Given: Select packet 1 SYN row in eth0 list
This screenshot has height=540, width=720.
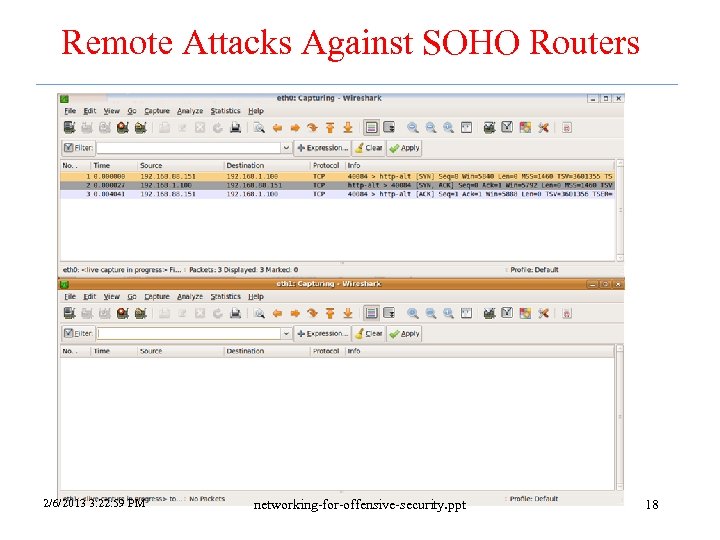Looking at the screenshot, I should pyautogui.click(x=338, y=176).
